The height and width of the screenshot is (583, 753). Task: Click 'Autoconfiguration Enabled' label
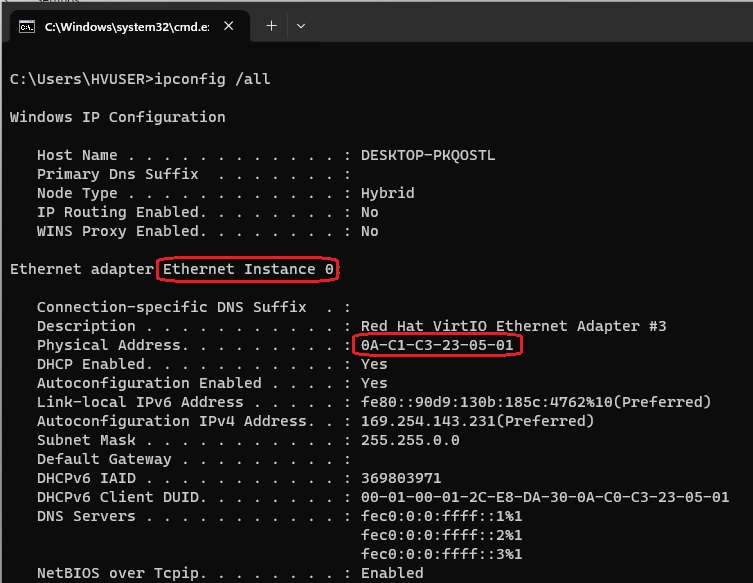(x=149, y=383)
